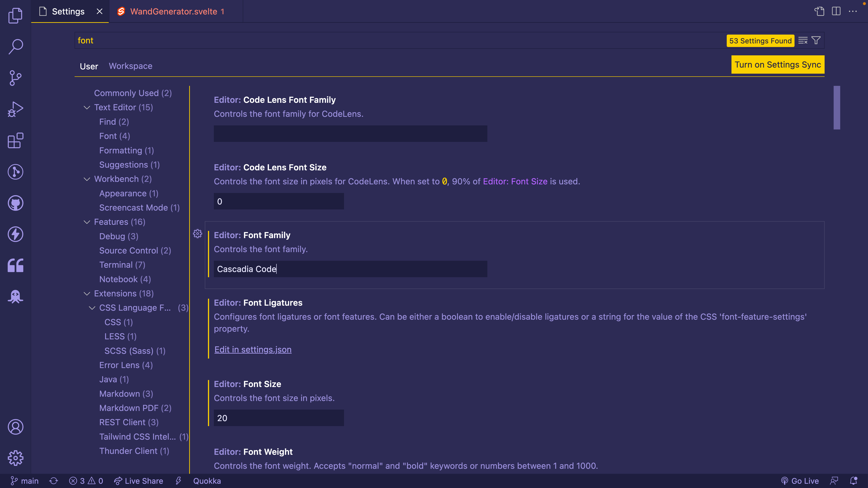Open the feedback icon in status bar
Image resolution: width=868 pixels, height=488 pixels.
[834, 481]
